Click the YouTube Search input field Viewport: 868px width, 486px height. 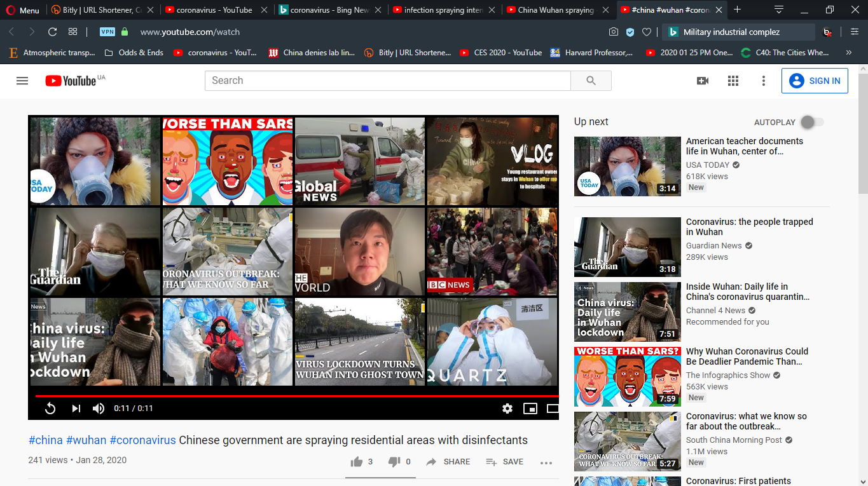[x=387, y=81]
